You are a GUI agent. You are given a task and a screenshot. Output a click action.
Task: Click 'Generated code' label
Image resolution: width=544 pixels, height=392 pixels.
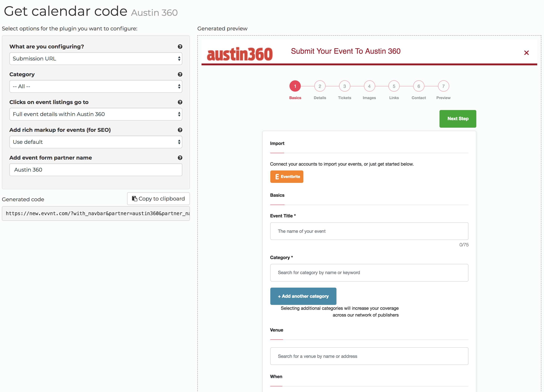pos(23,199)
